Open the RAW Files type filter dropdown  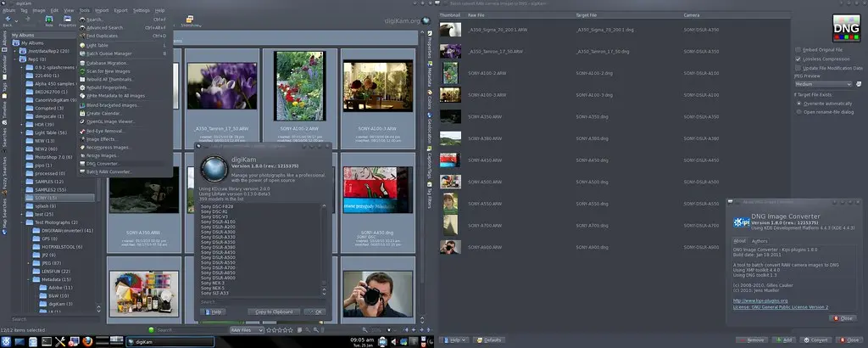pyautogui.click(x=247, y=330)
